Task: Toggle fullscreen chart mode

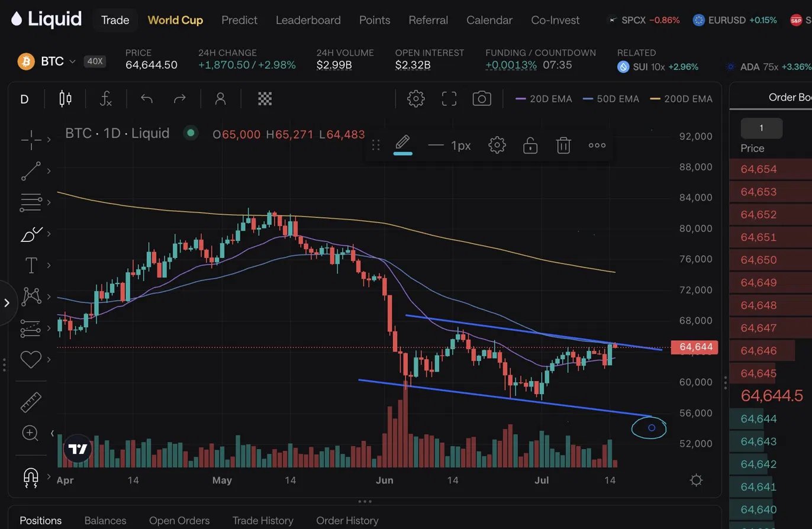Action: pyautogui.click(x=449, y=99)
